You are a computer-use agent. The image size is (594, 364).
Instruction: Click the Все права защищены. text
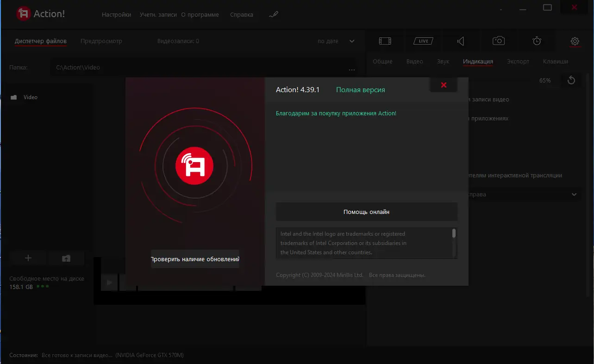click(397, 275)
